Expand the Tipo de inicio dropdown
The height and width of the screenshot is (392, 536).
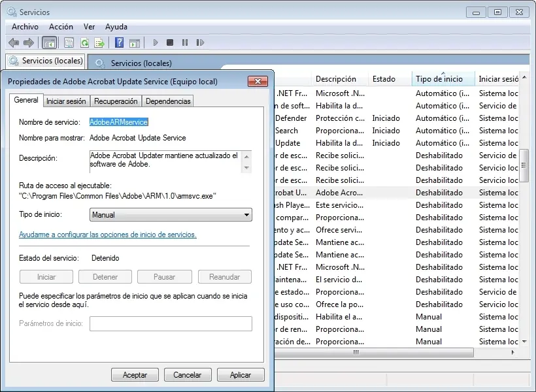pyautogui.click(x=171, y=215)
